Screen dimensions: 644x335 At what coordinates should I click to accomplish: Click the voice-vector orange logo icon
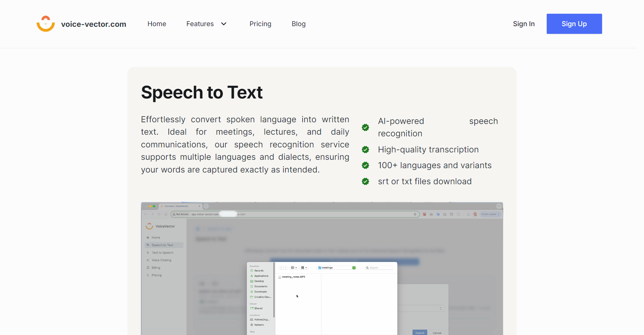(46, 24)
